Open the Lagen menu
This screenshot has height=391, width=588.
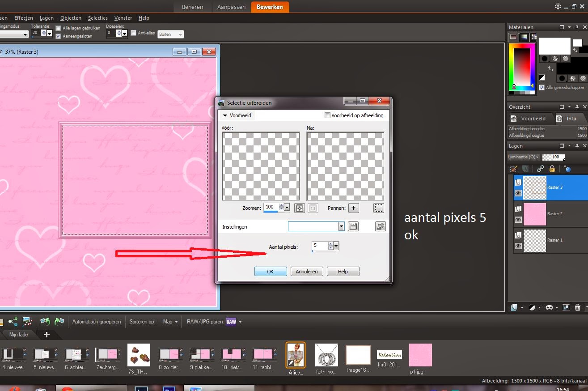pyautogui.click(x=47, y=18)
